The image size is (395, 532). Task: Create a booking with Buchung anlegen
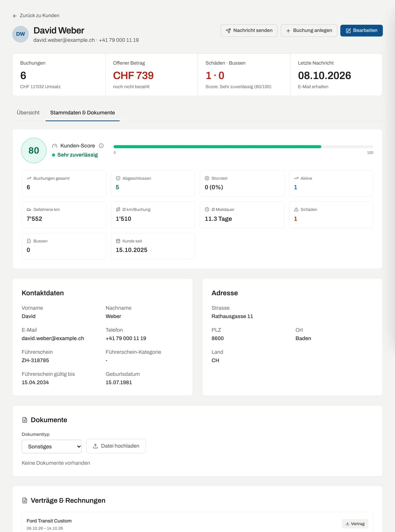point(309,31)
